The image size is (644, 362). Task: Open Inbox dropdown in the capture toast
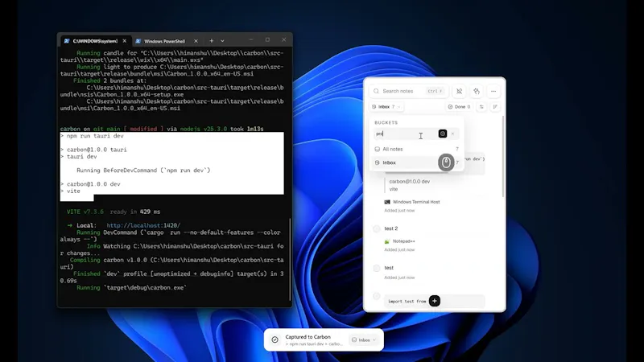click(x=364, y=339)
